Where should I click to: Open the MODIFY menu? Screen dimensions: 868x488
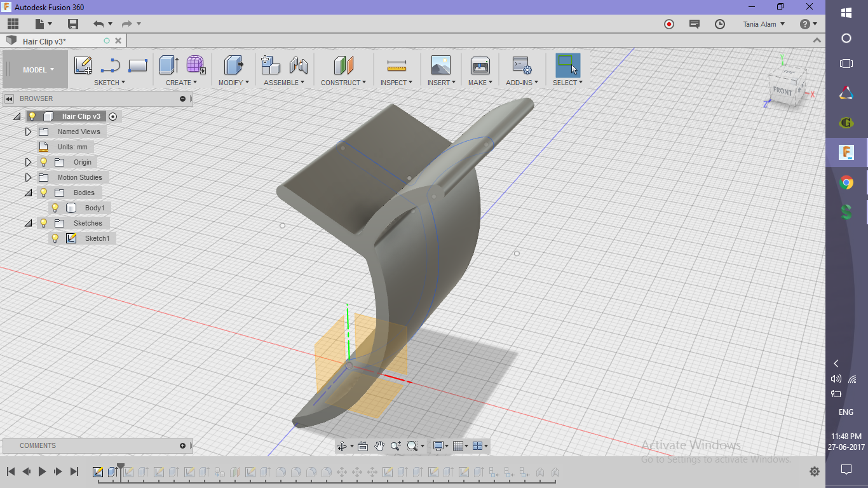pyautogui.click(x=234, y=83)
